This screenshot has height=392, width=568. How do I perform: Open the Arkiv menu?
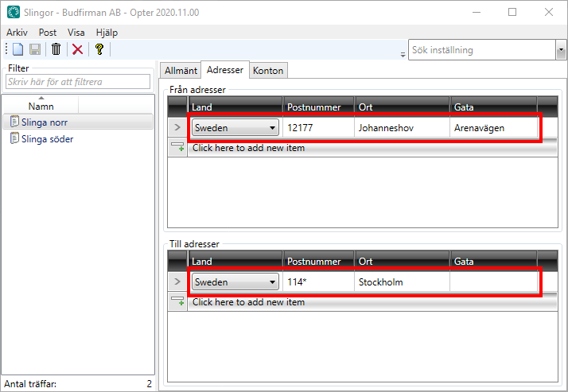[17, 32]
